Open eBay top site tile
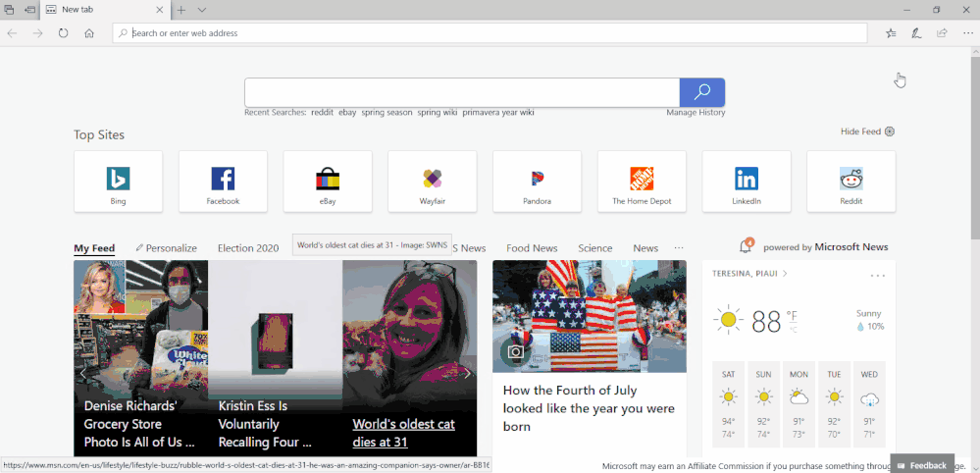980x473 pixels. tap(328, 182)
